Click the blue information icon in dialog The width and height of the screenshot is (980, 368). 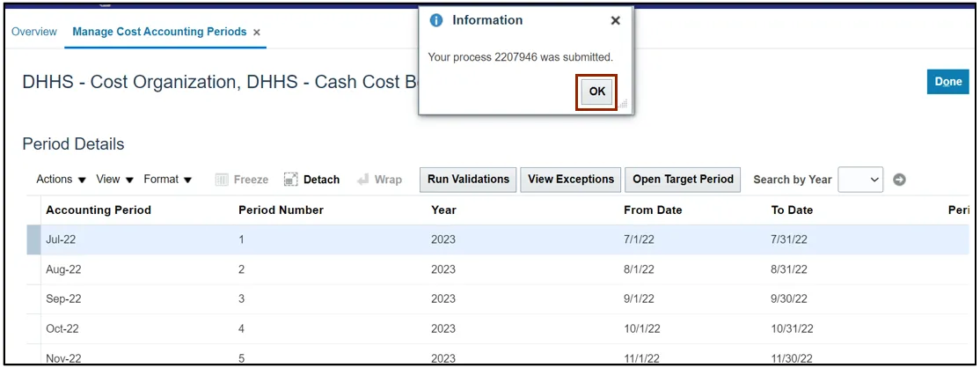(436, 20)
